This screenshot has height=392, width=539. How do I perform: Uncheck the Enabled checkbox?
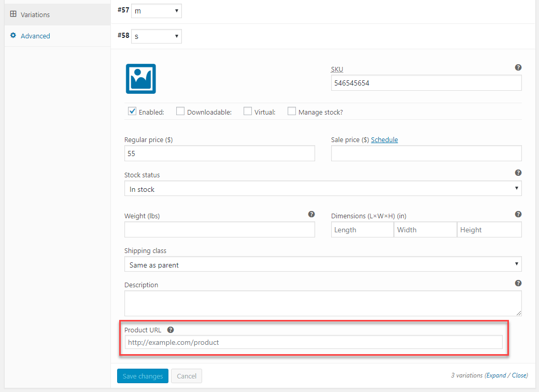pyautogui.click(x=132, y=111)
